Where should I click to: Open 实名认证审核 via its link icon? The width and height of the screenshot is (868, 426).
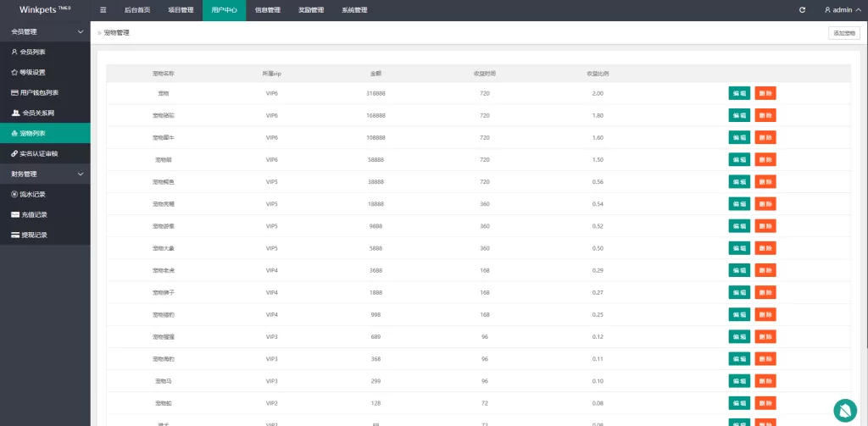point(14,153)
